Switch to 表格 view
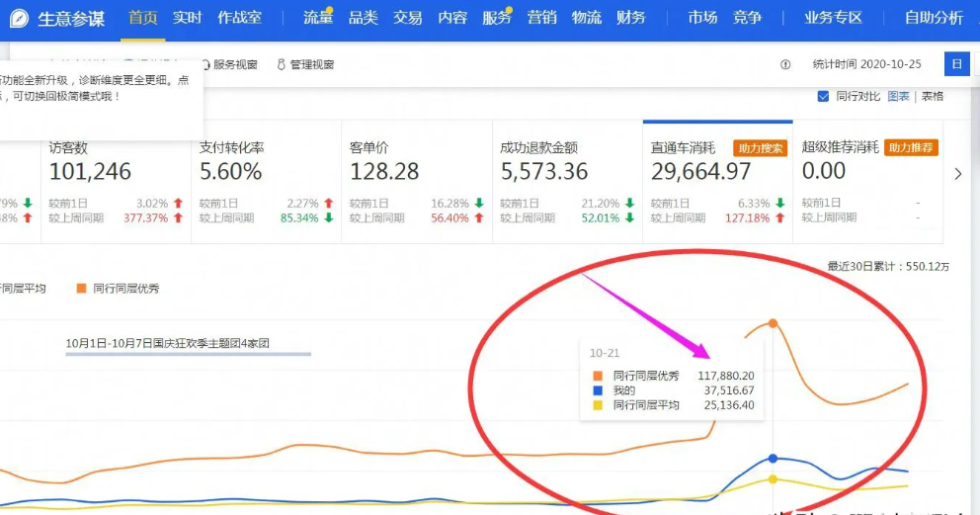Screen dimensions: 980x515 tap(932, 96)
